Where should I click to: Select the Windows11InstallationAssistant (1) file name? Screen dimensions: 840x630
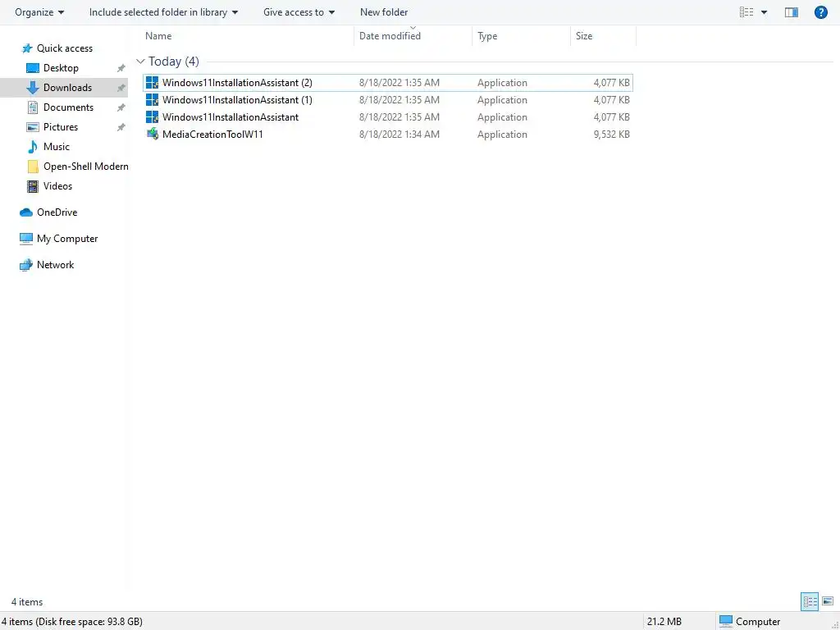tap(237, 99)
